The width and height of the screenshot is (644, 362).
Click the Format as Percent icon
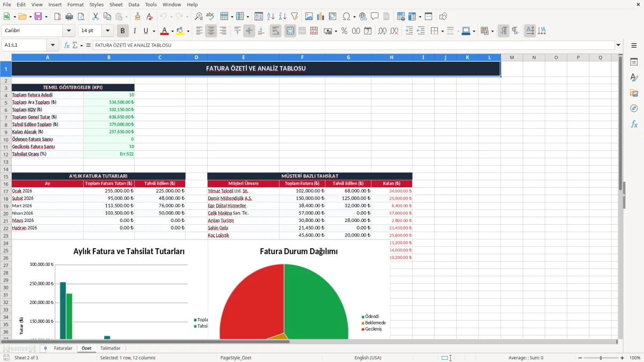click(344, 31)
